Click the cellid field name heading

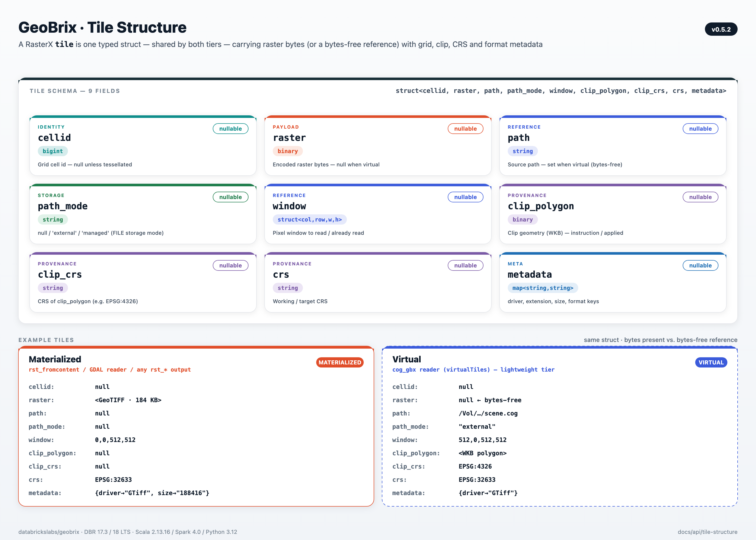tap(55, 138)
